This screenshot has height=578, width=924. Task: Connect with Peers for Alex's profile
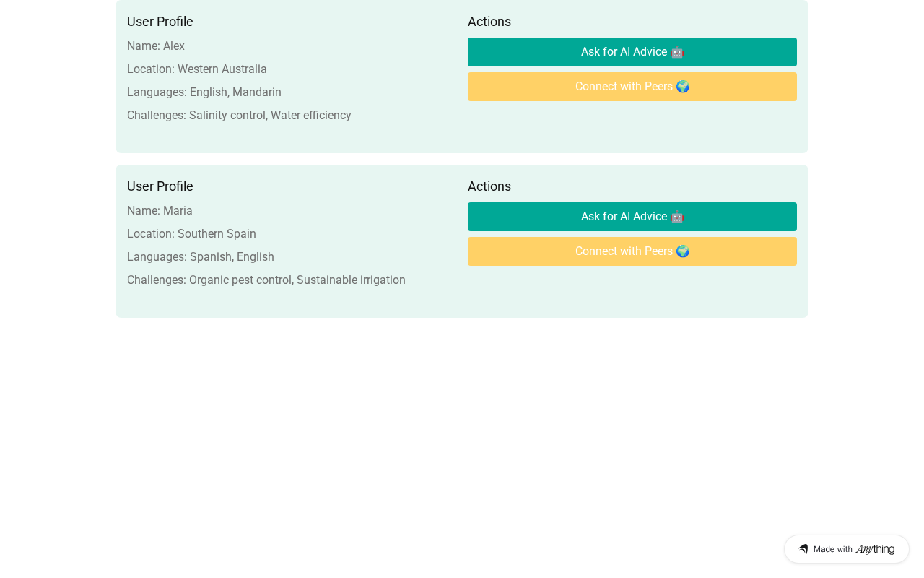point(624,87)
